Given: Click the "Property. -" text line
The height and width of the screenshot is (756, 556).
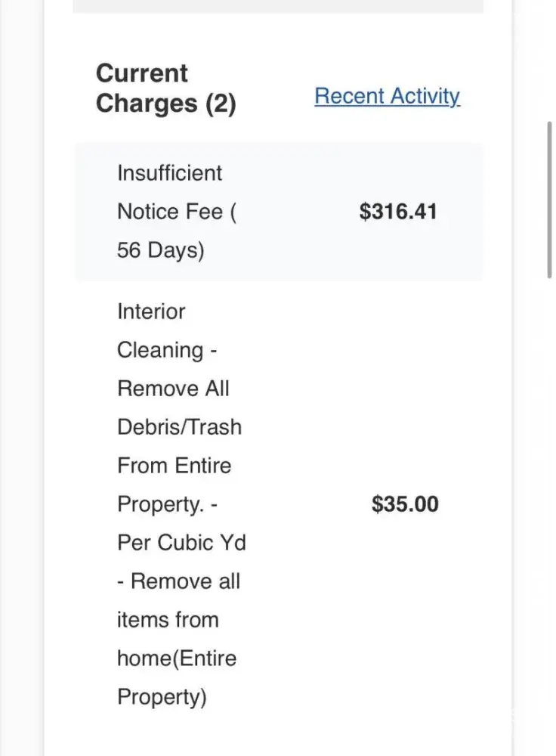Looking at the screenshot, I should point(167,504).
